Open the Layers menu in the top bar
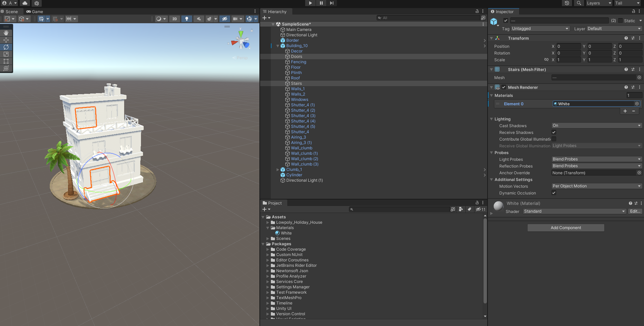Image resolution: width=644 pixels, height=326 pixels. 599,3
